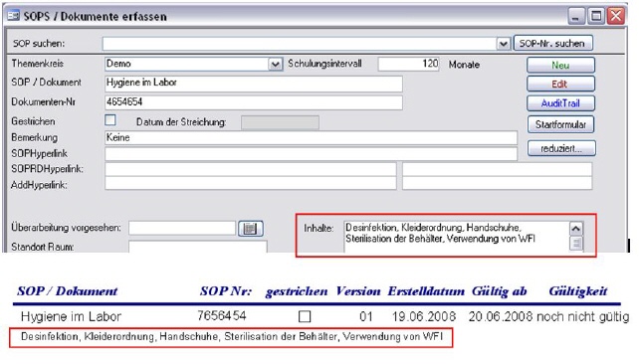Click the SOP Nr: column header
Screen dimensions: 641x364
[226, 291]
